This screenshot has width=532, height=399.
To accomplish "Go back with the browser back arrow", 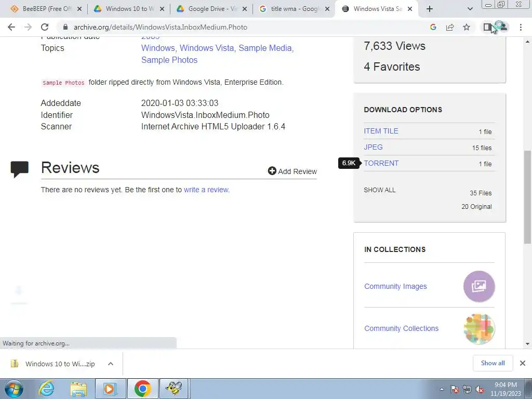I will tap(11, 27).
